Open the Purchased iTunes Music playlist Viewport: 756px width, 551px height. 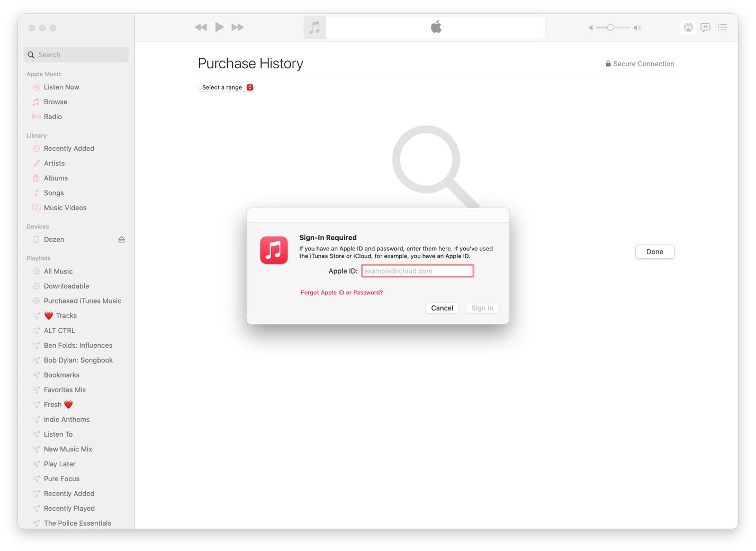83,301
